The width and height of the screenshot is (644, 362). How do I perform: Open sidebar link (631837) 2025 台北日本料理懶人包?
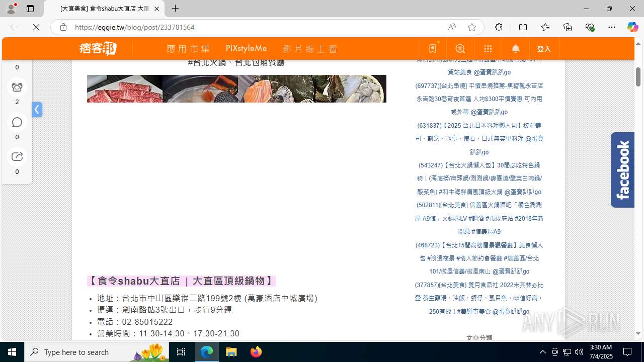point(479,139)
